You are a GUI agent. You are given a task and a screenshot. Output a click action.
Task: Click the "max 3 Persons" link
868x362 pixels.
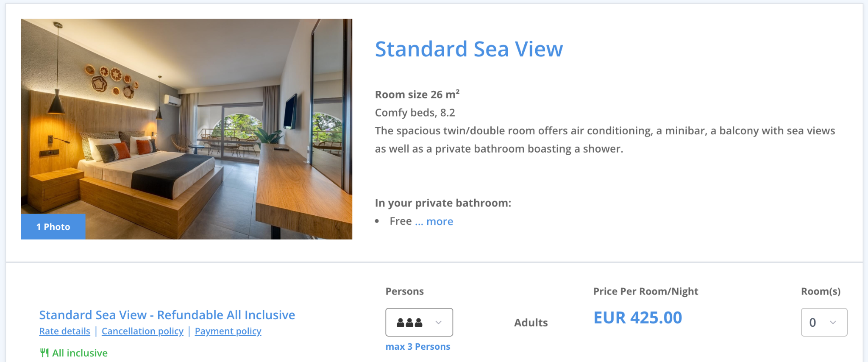418,347
